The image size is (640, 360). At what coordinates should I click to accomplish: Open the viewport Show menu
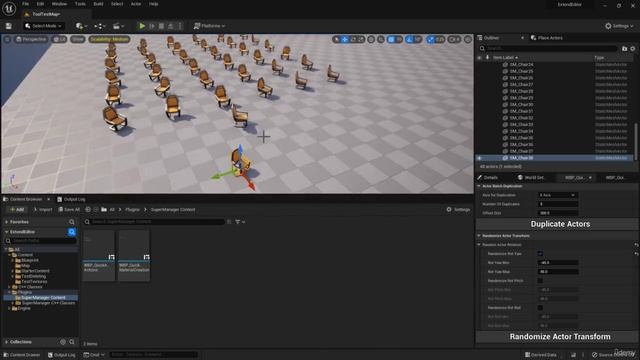tap(78, 40)
